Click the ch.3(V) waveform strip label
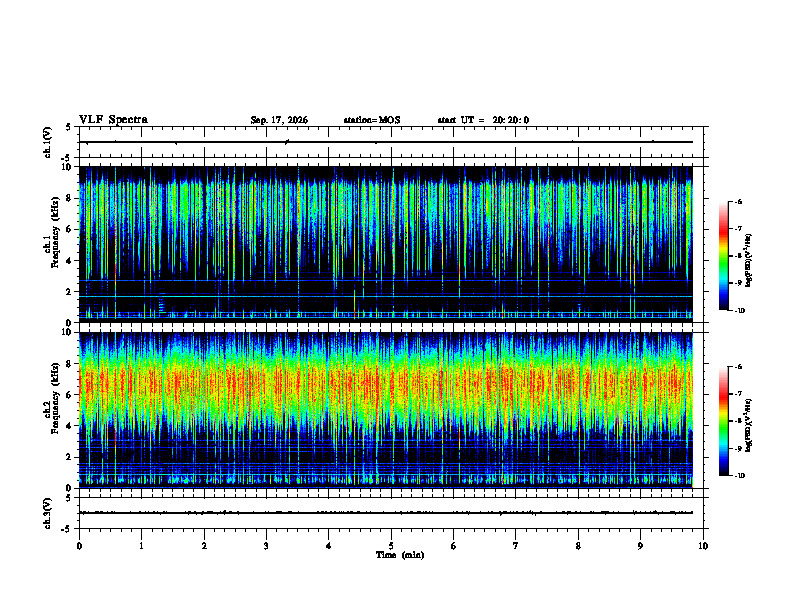The height and width of the screenshot is (612, 792). pyautogui.click(x=48, y=513)
